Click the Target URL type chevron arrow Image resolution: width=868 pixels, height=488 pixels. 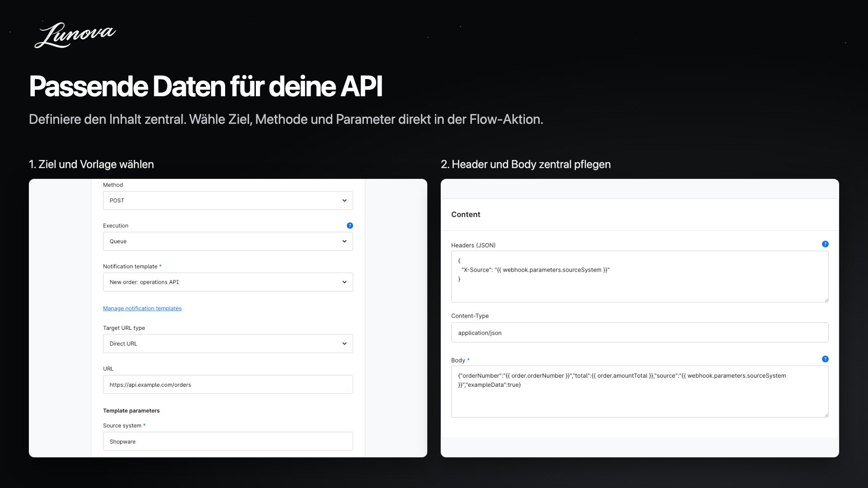(344, 343)
